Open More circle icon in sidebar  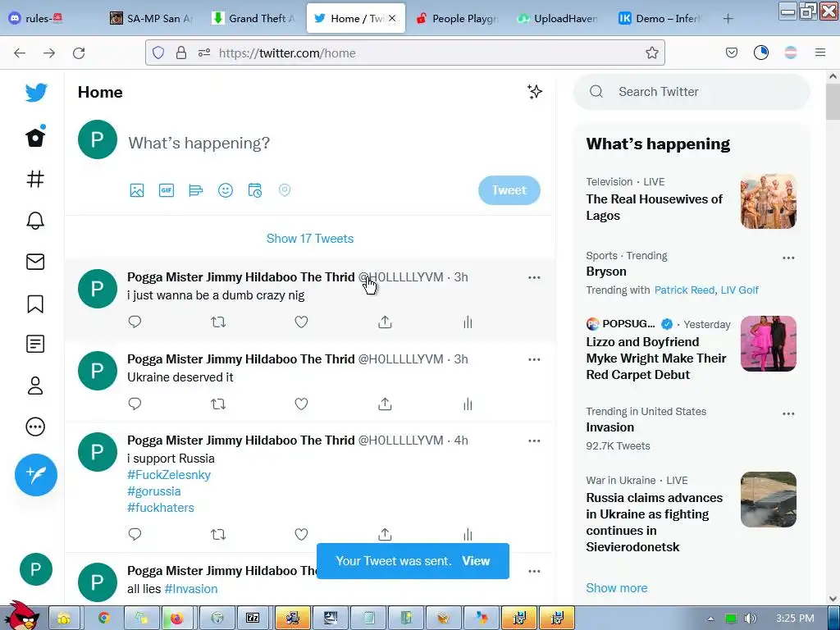(35, 427)
